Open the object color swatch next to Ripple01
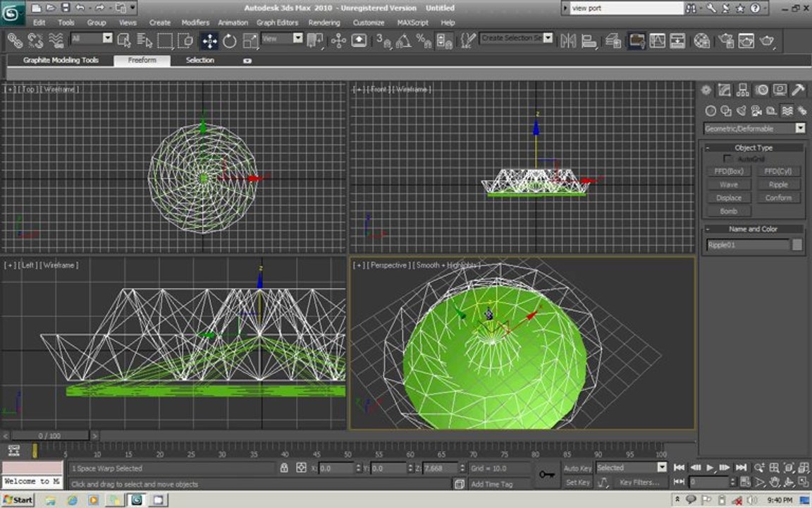Screen dimensions: 812x508 click(797, 245)
